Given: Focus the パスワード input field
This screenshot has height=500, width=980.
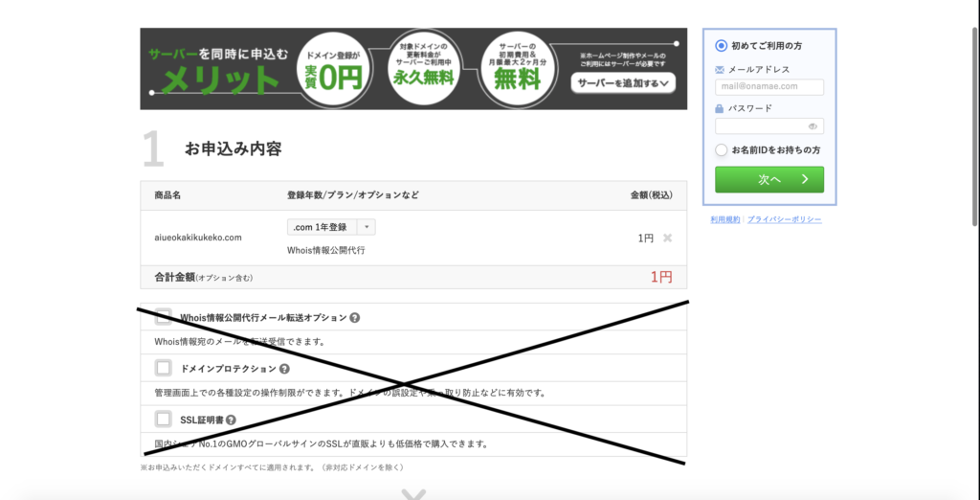Looking at the screenshot, I should (x=769, y=126).
